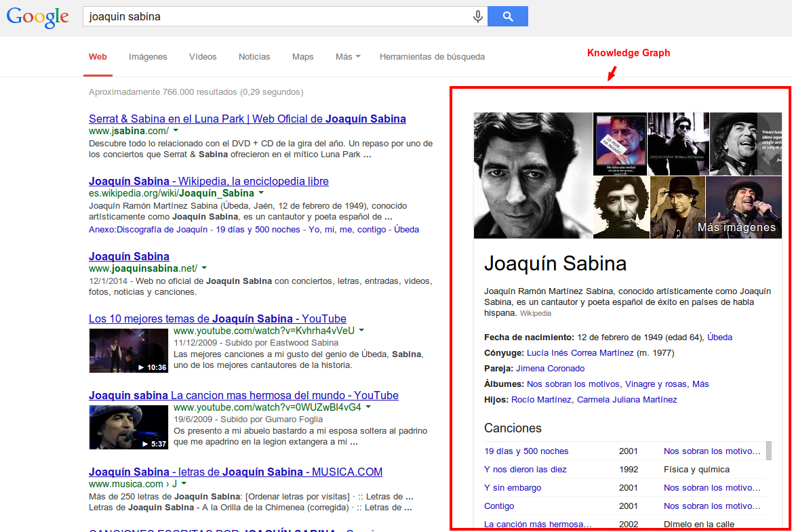Open the Wikipedia source link in the description

coord(536,314)
